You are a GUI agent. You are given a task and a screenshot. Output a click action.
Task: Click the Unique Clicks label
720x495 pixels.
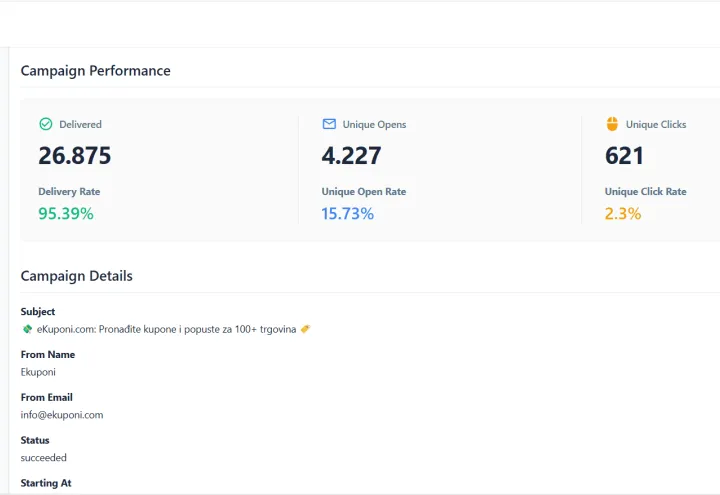[x=656, y=124]
